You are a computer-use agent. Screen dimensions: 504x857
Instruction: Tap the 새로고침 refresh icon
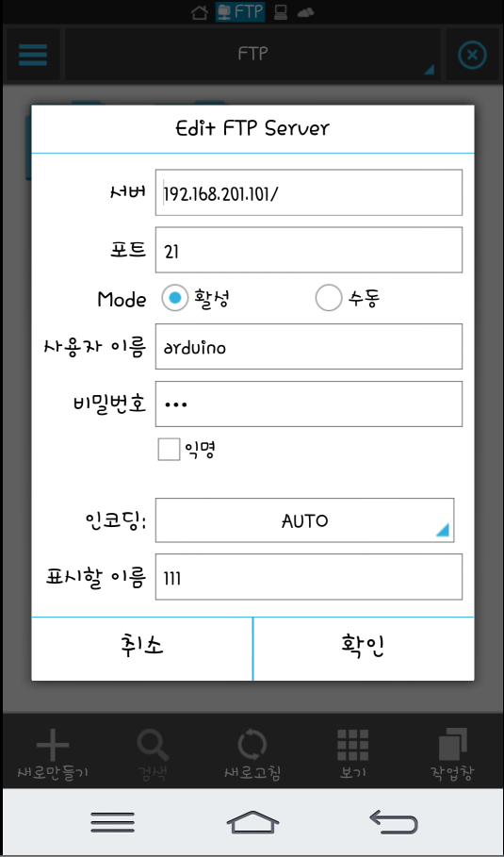click(252, 746)
